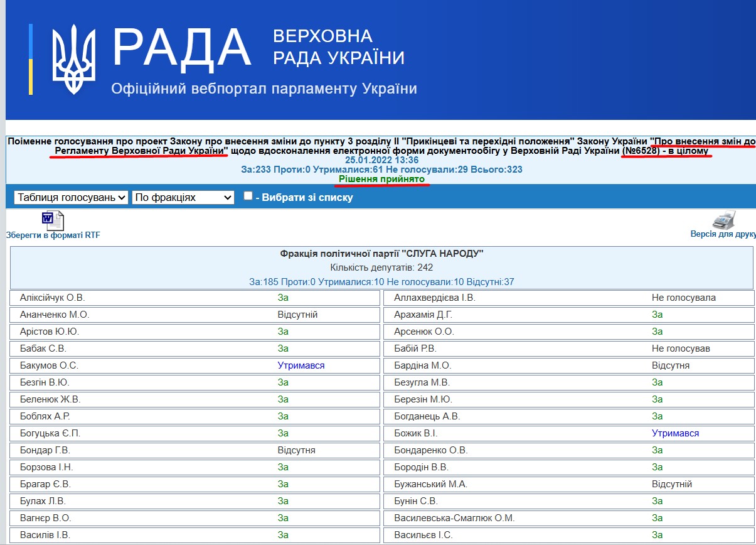Click 'Не голосував' for Бабій Р.В.
This screenshot has width=756, height=545.
pyautogui.click(x=681, y=348)
